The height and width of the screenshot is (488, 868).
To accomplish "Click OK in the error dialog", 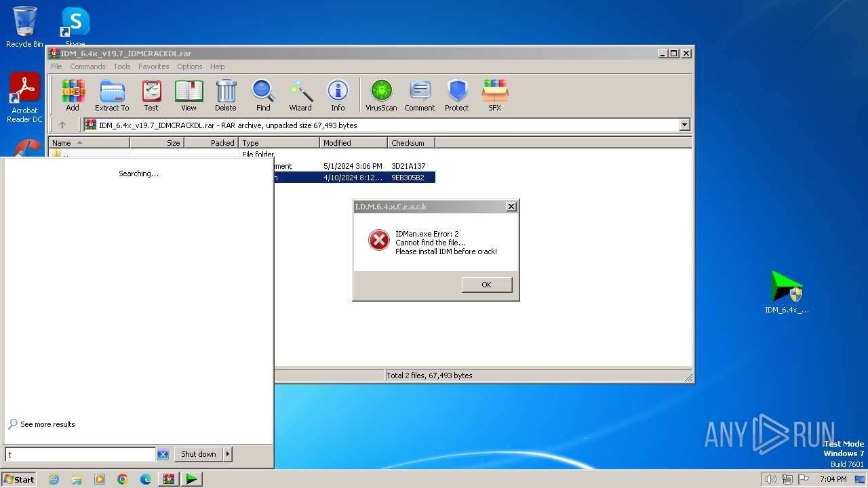I will point(486,285).
